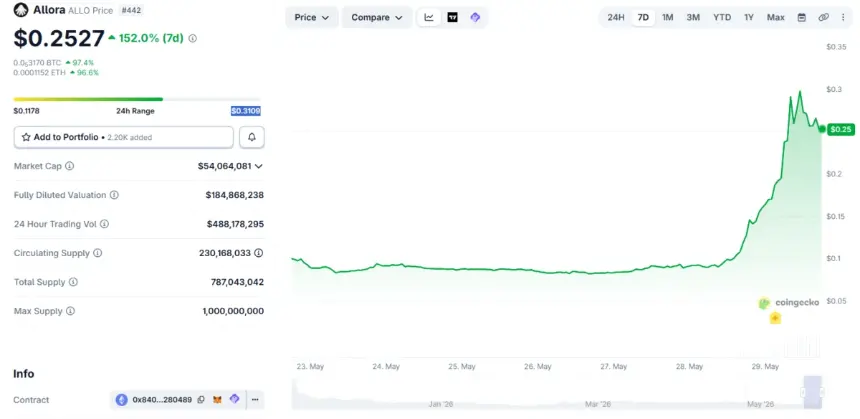Click the Info section heading
Image resolution: width=860 pixels, height=419 pixels.
(24, 373)
